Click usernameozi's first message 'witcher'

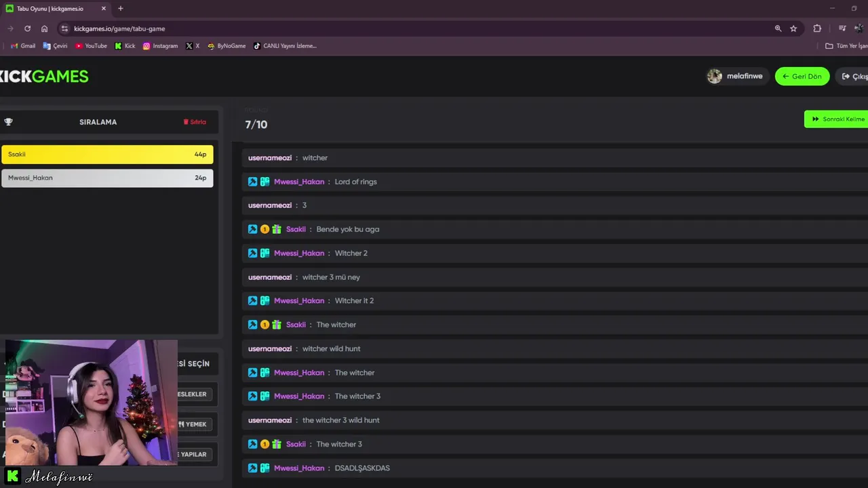pos(315,158)
